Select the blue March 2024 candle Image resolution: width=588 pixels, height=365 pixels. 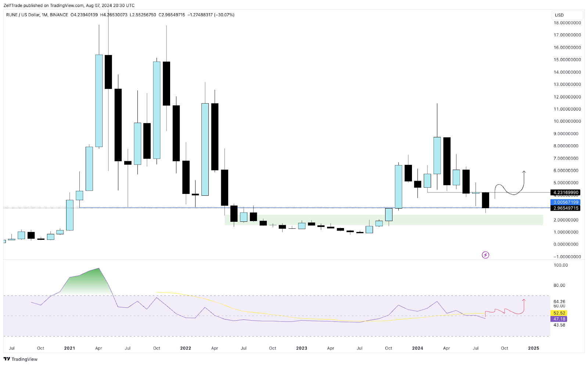437,155
